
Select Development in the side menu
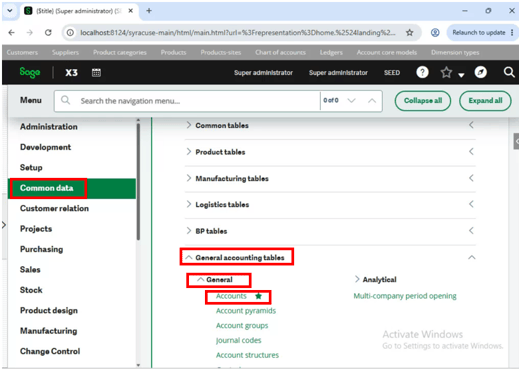pos(45,147)
